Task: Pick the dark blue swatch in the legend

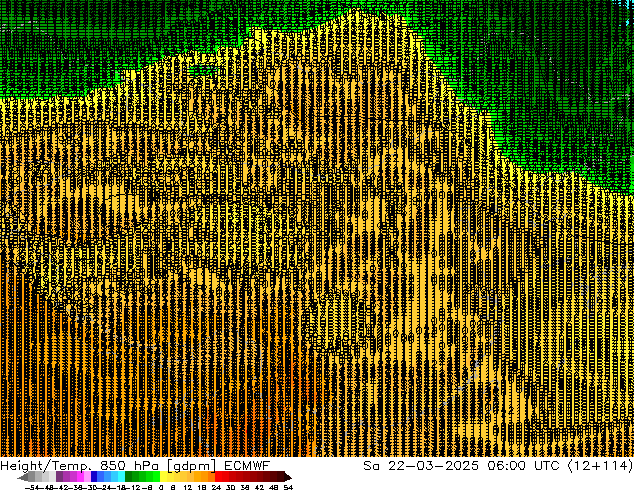Action: (x=95, y=477)
